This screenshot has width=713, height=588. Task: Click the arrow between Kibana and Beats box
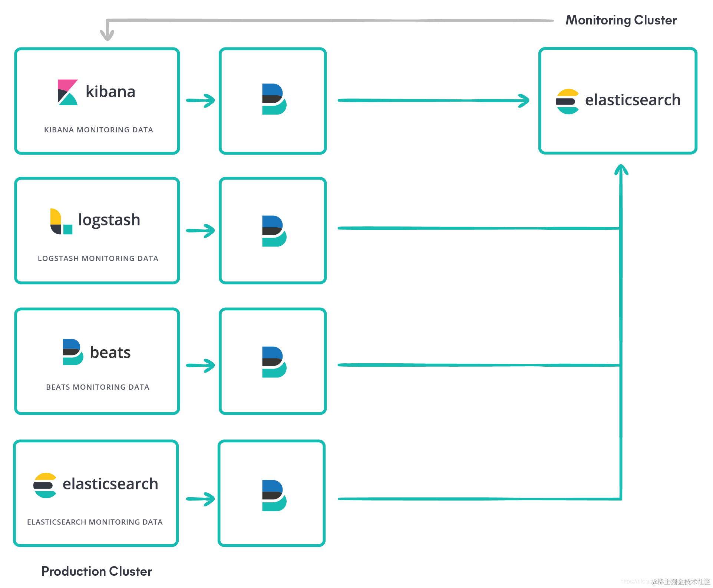pyautogui.click(x=201, y=100)
